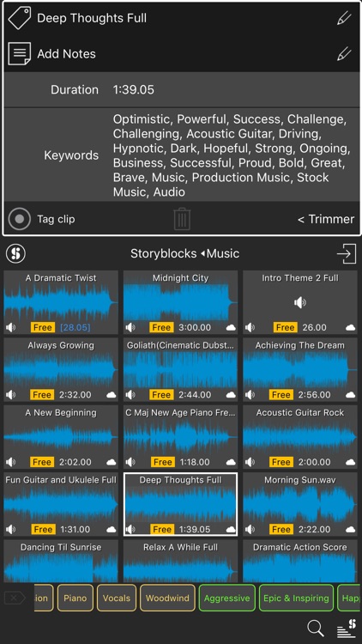Click the notes page icon
Screen dimensions: 362x644
[19, 54]
